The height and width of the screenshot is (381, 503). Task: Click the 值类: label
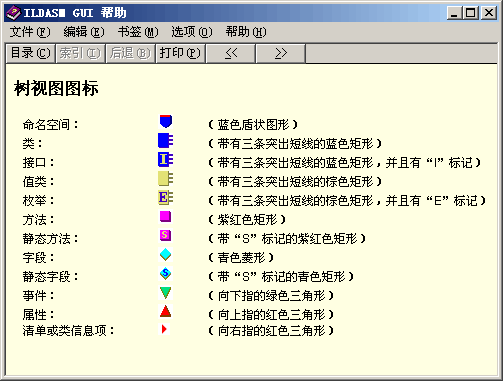coord(38,182)
